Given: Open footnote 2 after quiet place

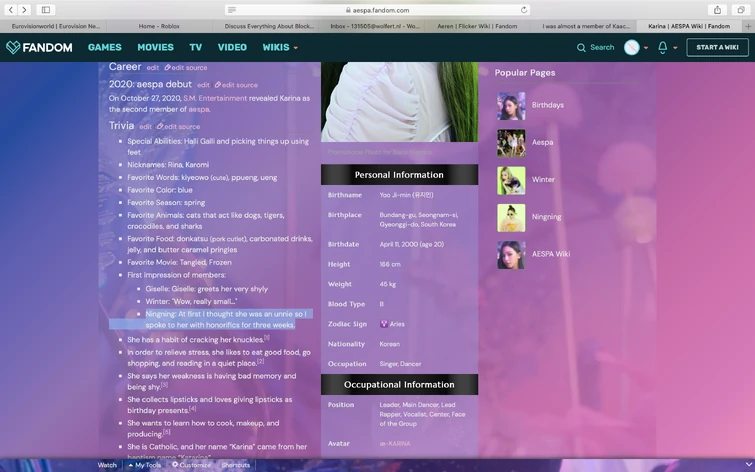Looking at the screenshot, I should click(260, 361).
